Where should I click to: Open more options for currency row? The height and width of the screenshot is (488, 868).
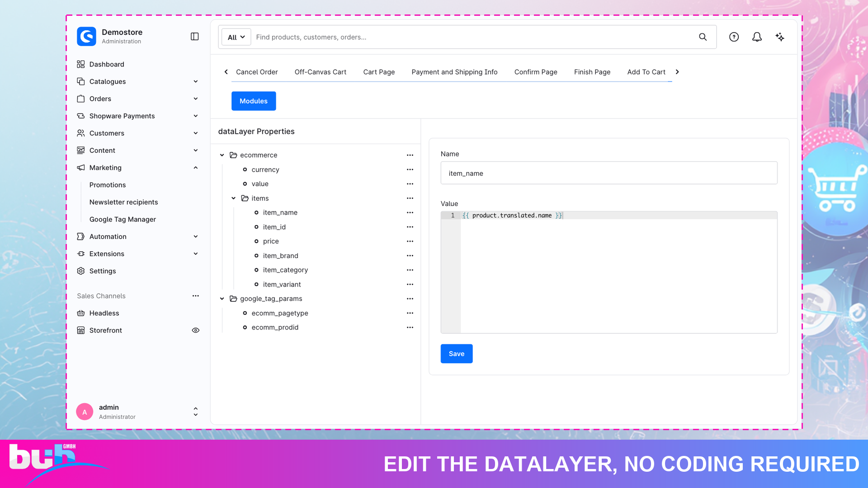pos(410,169)
